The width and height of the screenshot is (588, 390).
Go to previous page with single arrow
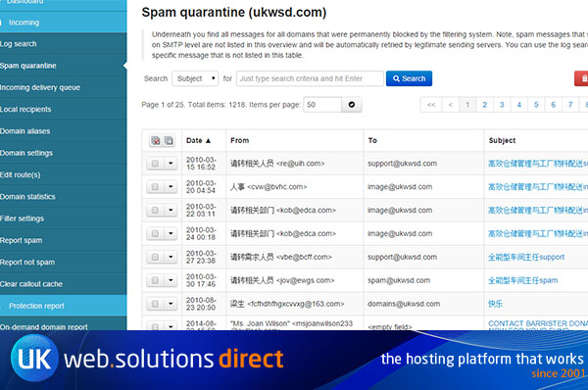coord(451,105)
